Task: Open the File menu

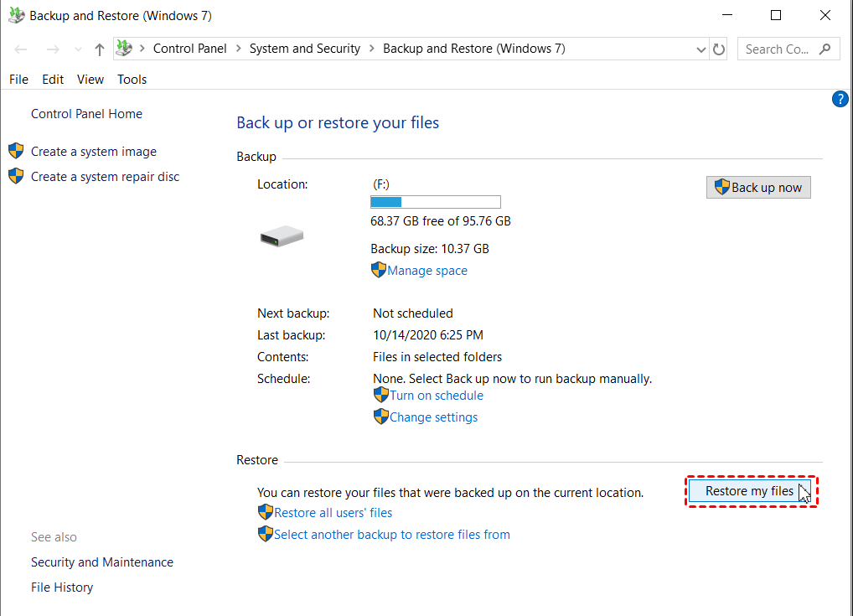Action: 18,80
